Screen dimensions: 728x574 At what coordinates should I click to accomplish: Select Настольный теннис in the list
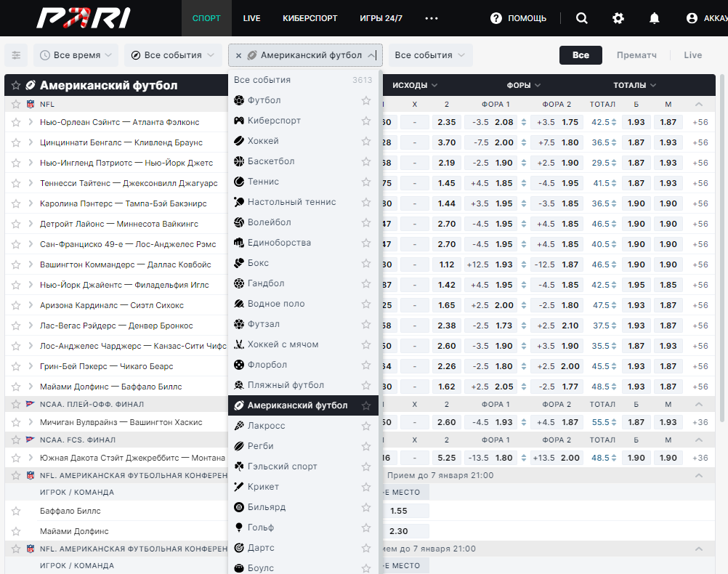click(304, 202)
